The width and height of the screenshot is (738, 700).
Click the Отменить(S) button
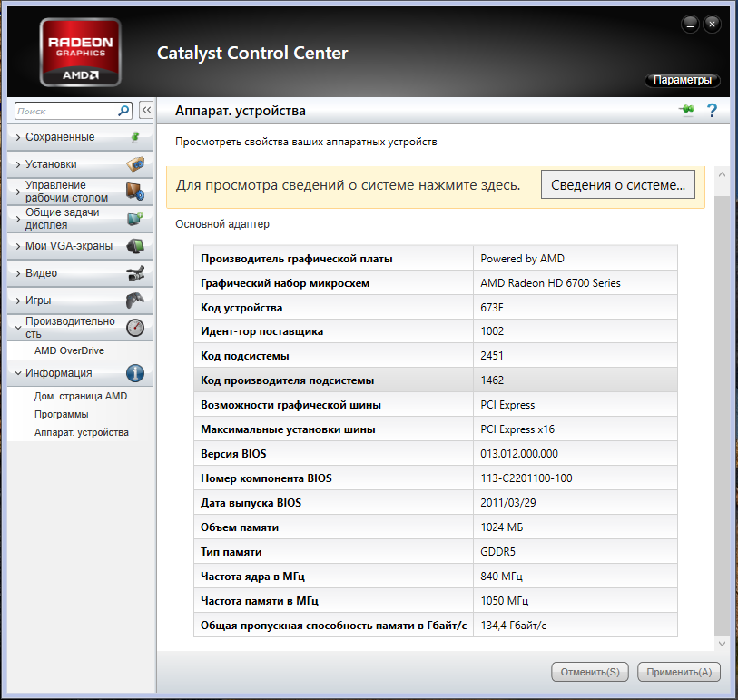(x=590, y=672)
